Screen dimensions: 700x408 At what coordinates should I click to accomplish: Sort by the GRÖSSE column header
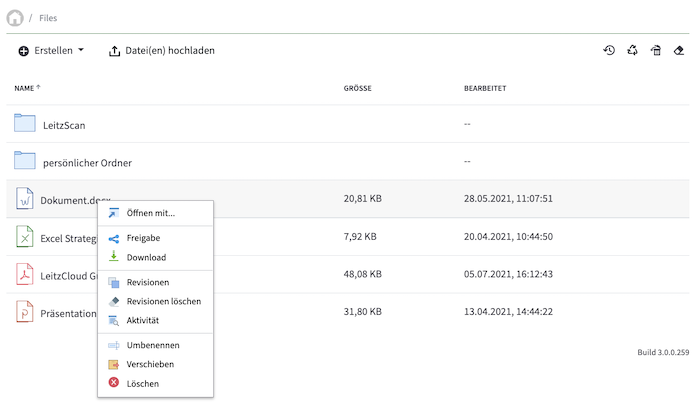point(358,88)
